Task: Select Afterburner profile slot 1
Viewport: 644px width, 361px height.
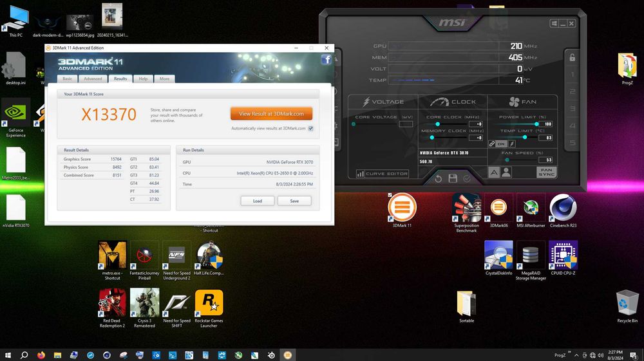Action: [x=572, y=75]
